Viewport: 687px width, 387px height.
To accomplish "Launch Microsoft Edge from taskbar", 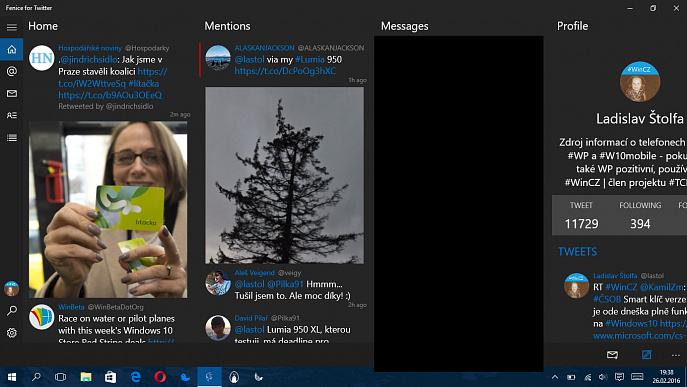I will (x=135, y=377).
